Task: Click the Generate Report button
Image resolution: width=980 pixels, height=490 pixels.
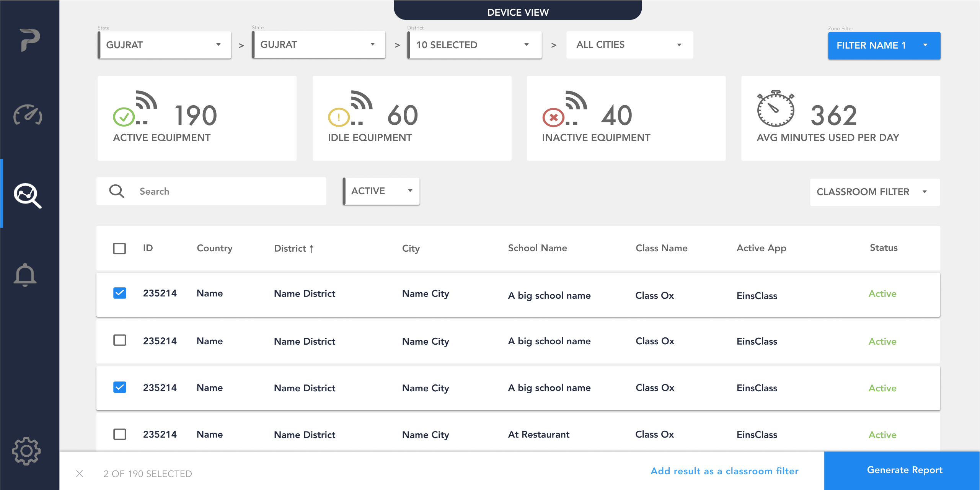Action: click(904, 470)
